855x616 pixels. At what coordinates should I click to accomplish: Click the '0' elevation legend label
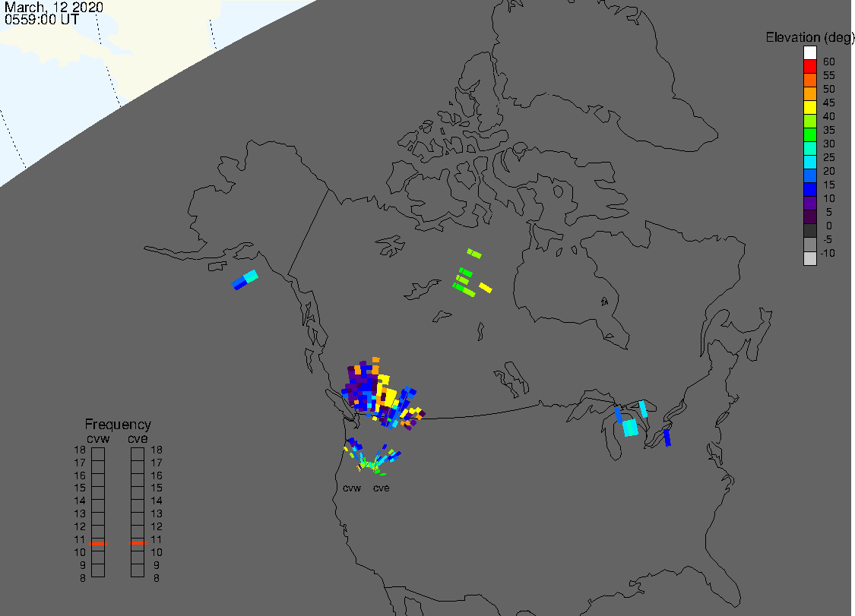click(829, 226)
